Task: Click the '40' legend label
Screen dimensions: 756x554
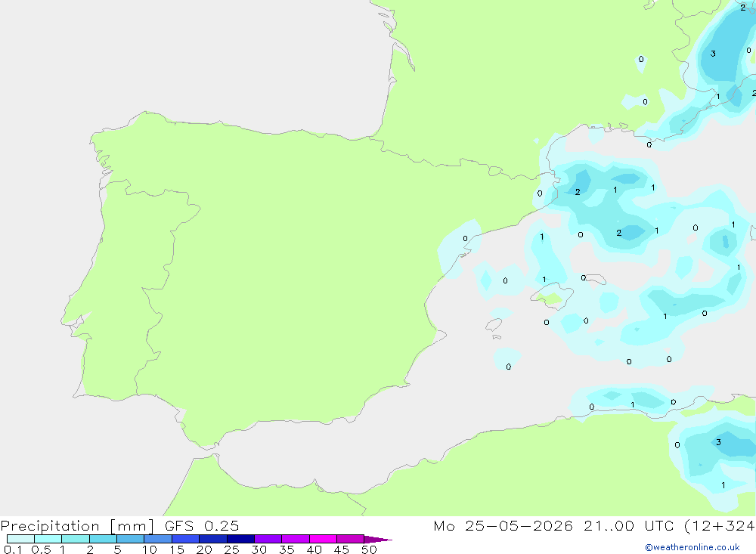Action: click(314, 549)
